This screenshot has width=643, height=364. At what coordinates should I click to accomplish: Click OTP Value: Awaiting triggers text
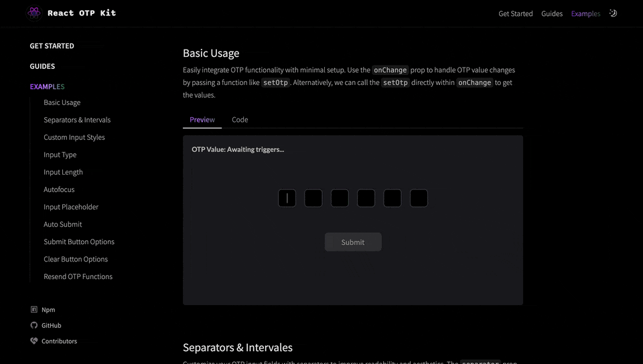pos(238,149)
